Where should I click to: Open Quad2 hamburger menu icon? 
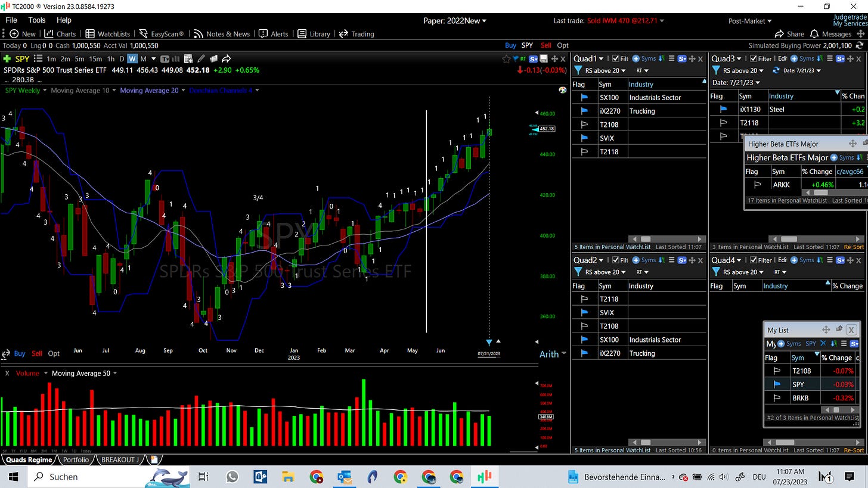(671, 260)
